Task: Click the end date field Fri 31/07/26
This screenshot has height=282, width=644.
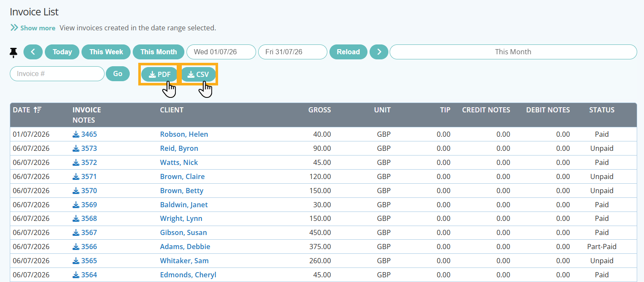Action: 292,52
